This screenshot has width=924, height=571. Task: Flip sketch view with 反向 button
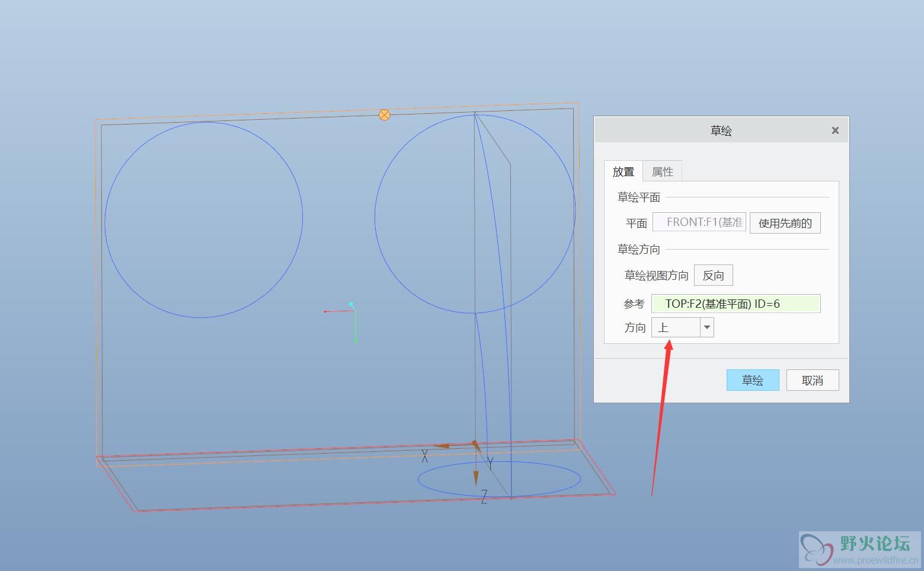tap(714, 275)
